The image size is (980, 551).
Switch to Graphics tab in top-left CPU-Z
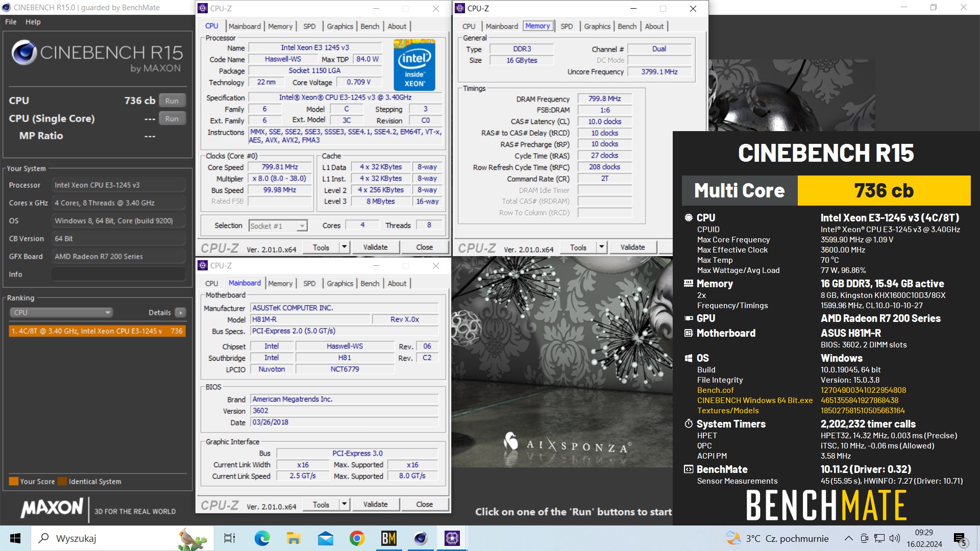pos(340,26)
